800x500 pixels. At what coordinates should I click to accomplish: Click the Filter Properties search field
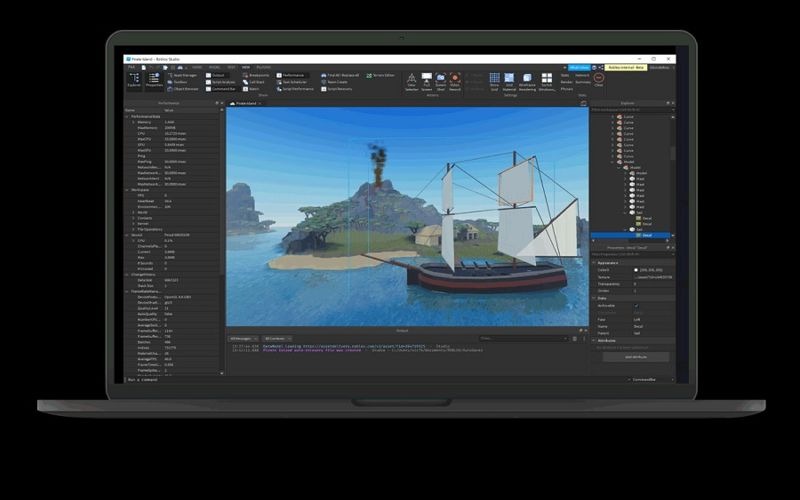631,254
